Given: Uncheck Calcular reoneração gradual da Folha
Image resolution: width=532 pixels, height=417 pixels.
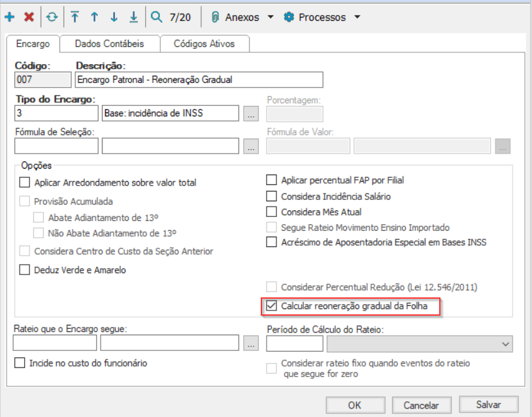Looking at the screenshot, I should click(272, 305).
